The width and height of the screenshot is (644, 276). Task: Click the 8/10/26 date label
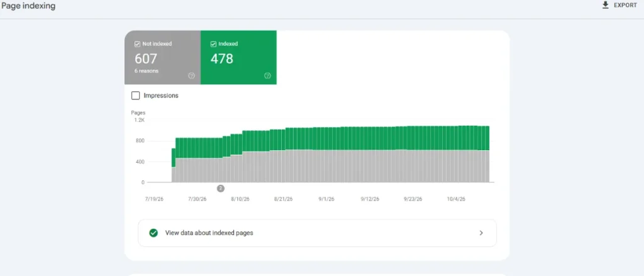click(240, 199)
